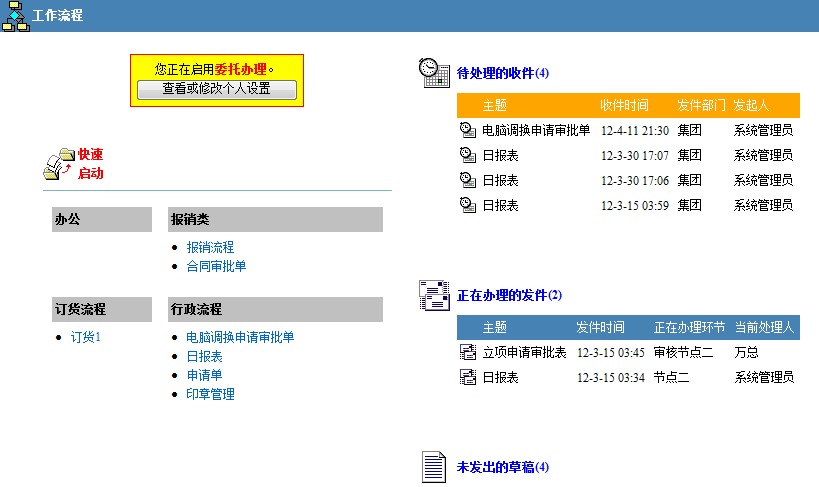Click the document icon beside 未发出的草稿
Viewport: 819px width, 487px height.
(432, 467)
